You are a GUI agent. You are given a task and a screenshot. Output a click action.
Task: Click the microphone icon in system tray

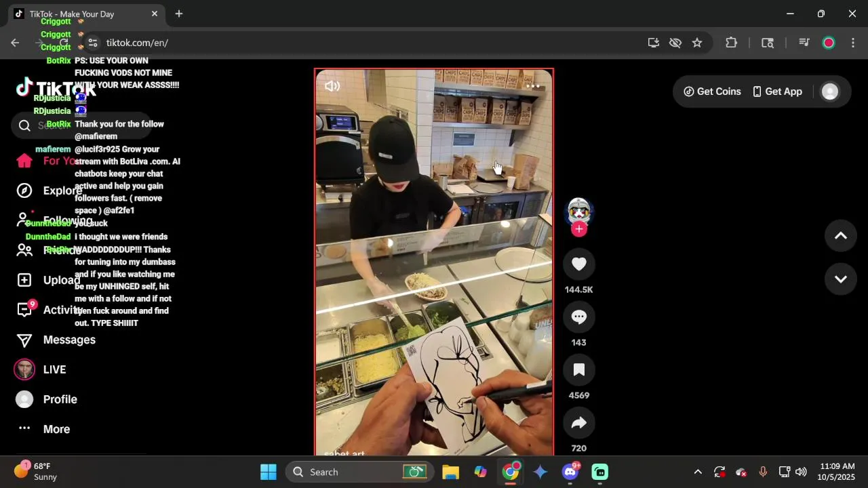pos(763,472)
